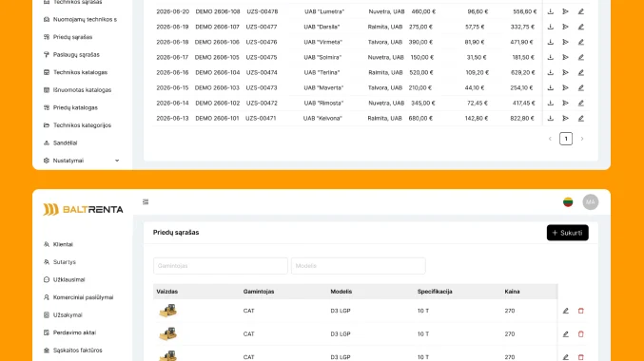Click the Baltrenta logo

point(83,209)
